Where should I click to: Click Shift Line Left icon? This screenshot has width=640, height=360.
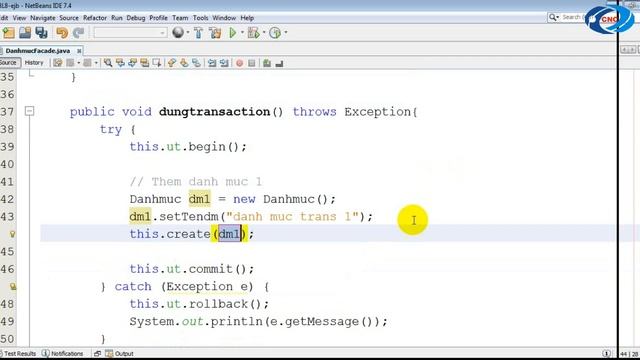click(212, 63)
